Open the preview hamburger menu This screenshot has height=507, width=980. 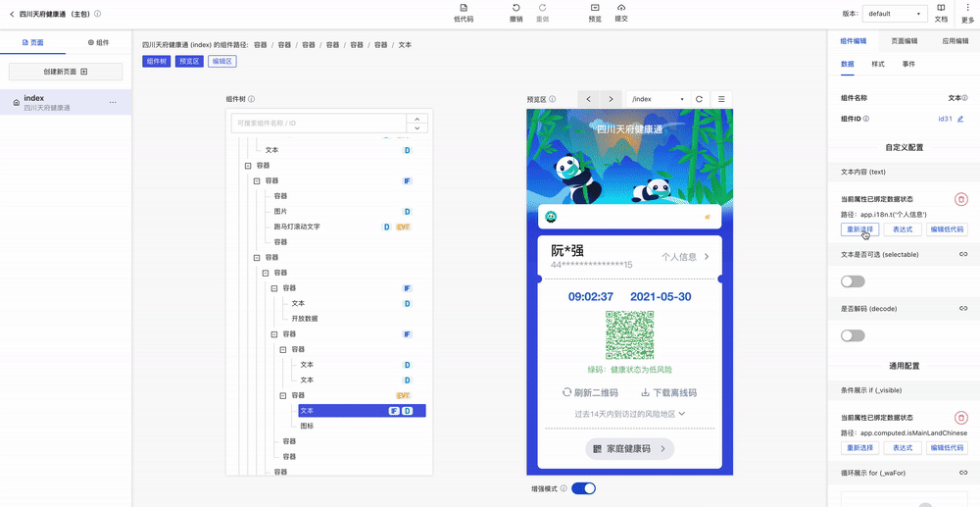coord(721,99)
